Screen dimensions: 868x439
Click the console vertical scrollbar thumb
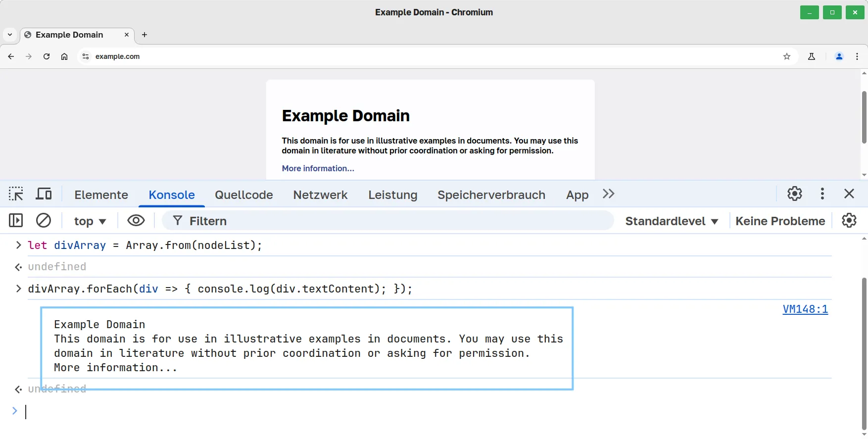pos(864,354)
